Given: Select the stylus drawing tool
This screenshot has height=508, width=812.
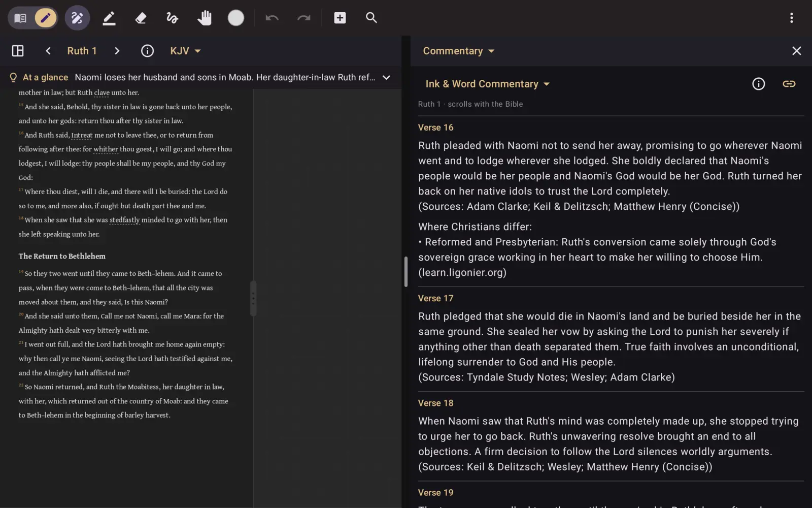Looking at the screenshot, I should coord(77,18).
